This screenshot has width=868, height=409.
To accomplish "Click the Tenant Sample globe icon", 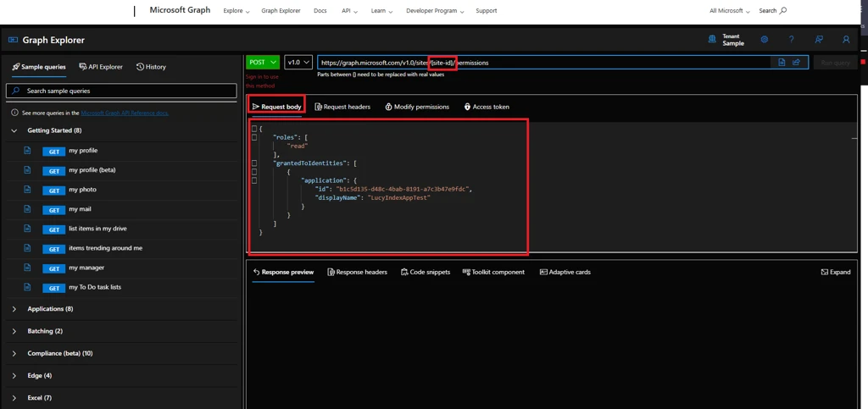I will pos(712,39).
